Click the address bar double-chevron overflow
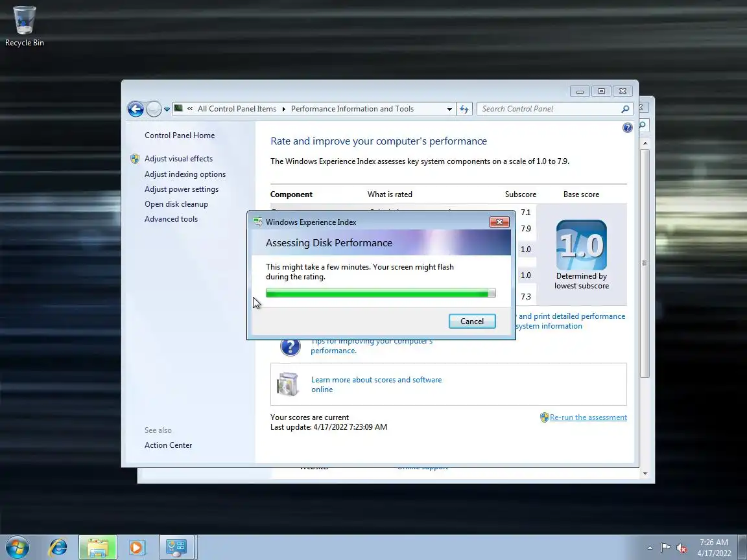 click(x=190, y=109)
